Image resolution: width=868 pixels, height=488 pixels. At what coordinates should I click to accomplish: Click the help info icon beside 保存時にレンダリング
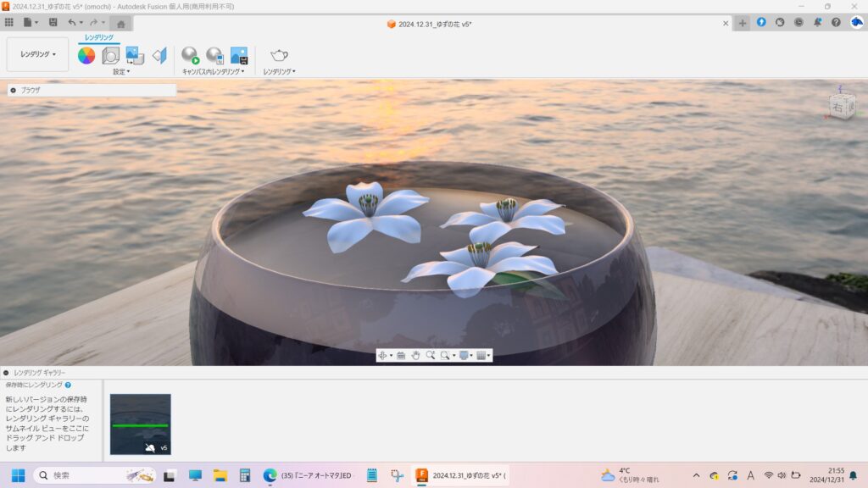(x=68, y=385)
